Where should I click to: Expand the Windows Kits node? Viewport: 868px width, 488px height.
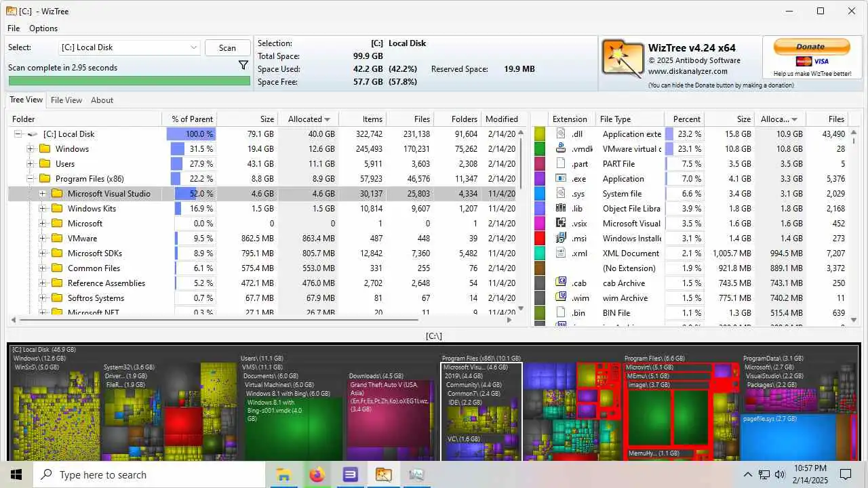pyautogui.click(x=43, y=209)
